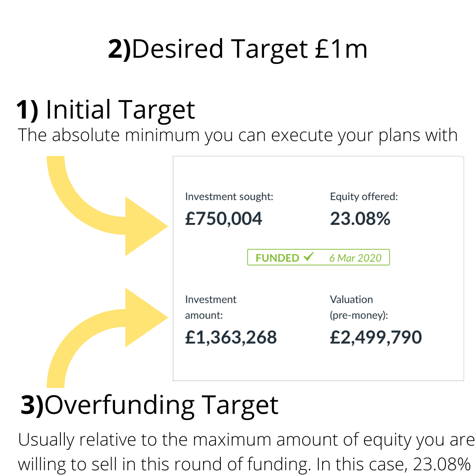Image resolution: width=476 pixels, height=476 pixels.
Task: Click the Desired Target £1m heading
Action: 238,48
